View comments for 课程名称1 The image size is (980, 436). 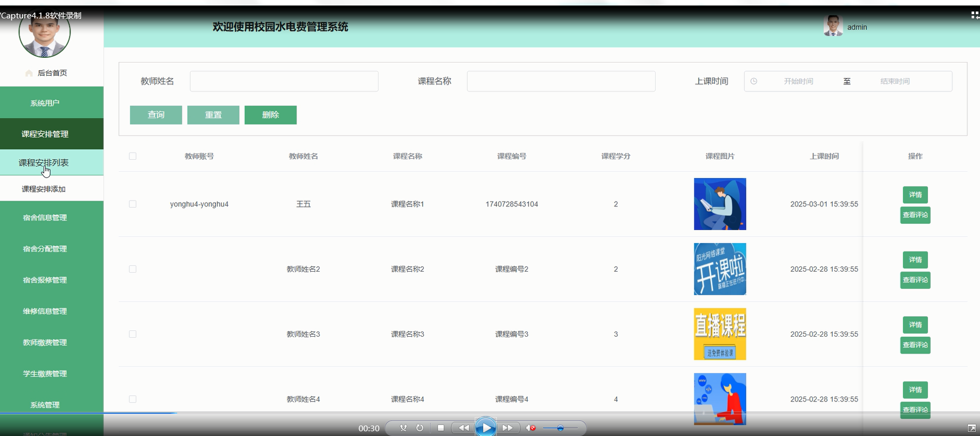915,215
